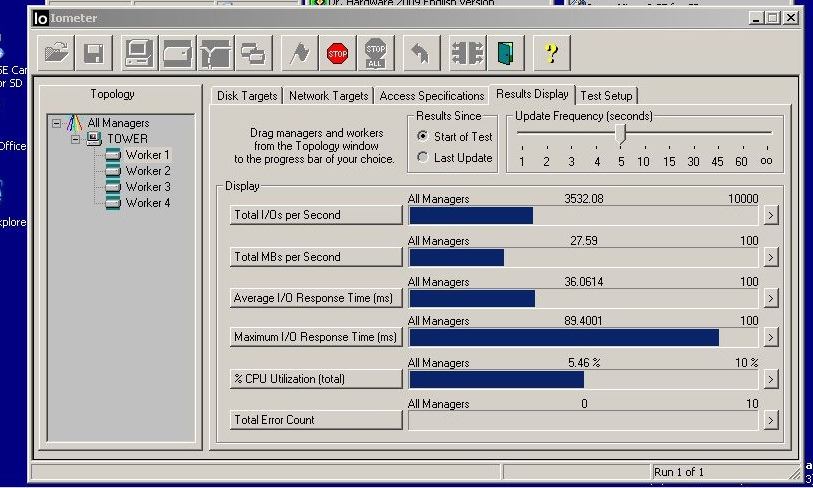Click the Total MBs per Second progress bar
This screenshot has width=813, height=488.
[x=583, y=257]
